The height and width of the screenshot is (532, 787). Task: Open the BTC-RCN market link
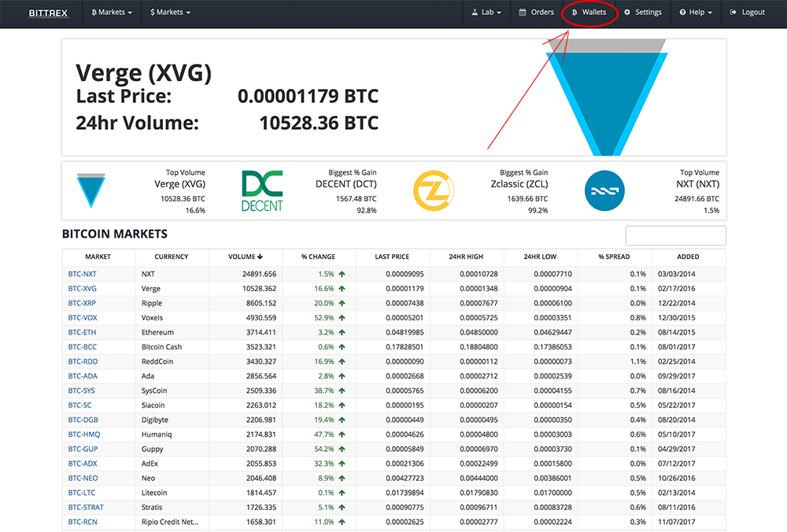(x=83, y=522)
